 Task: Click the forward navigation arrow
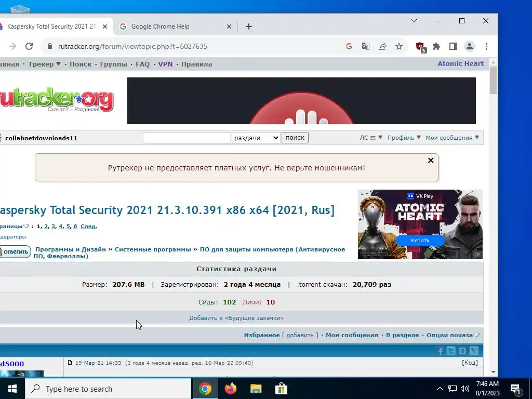pos(12,46)
